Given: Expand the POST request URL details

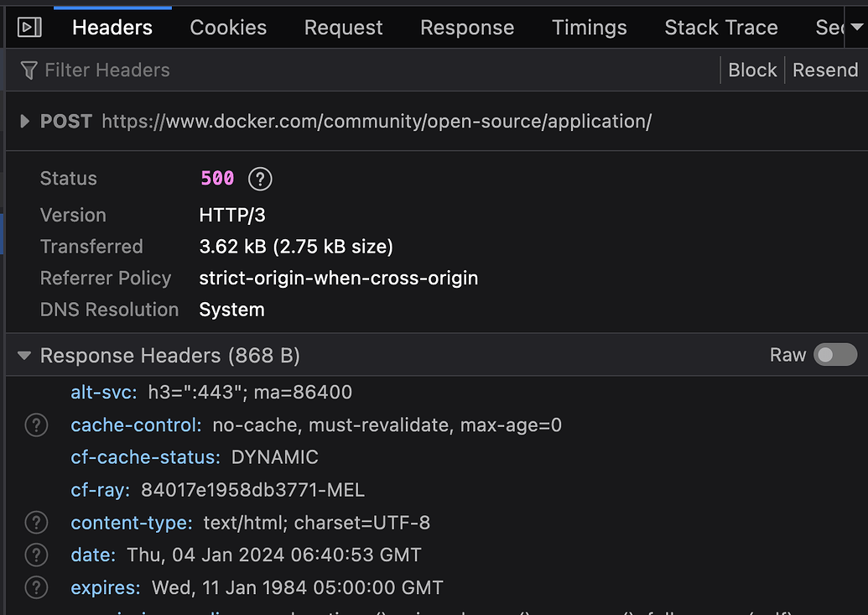Looking at the screenshot, I should pyautogui.click(x=24, y=122).
